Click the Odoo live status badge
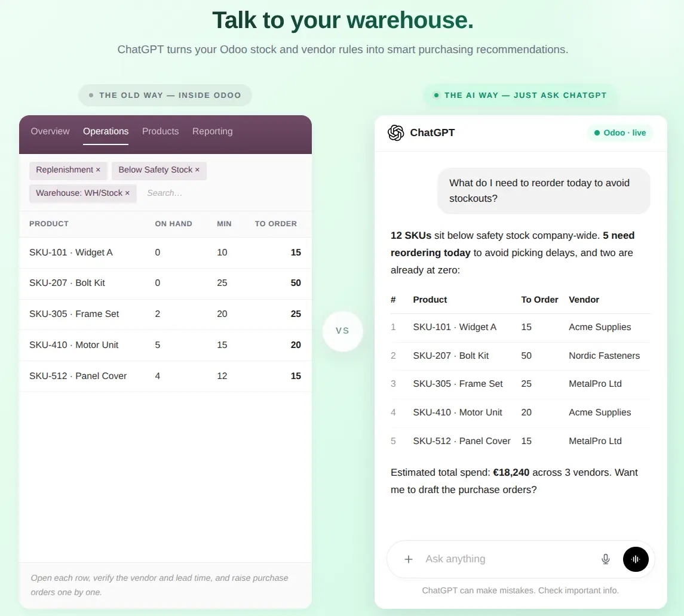The image size is (684, 616). [620, 133]
